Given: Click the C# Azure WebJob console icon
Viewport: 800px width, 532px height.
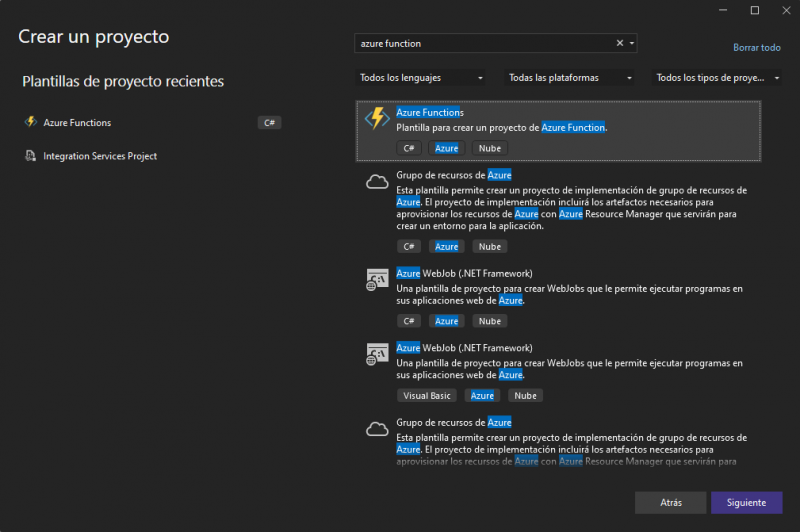Looking at the screenshot, I should (x=377, y=280).
